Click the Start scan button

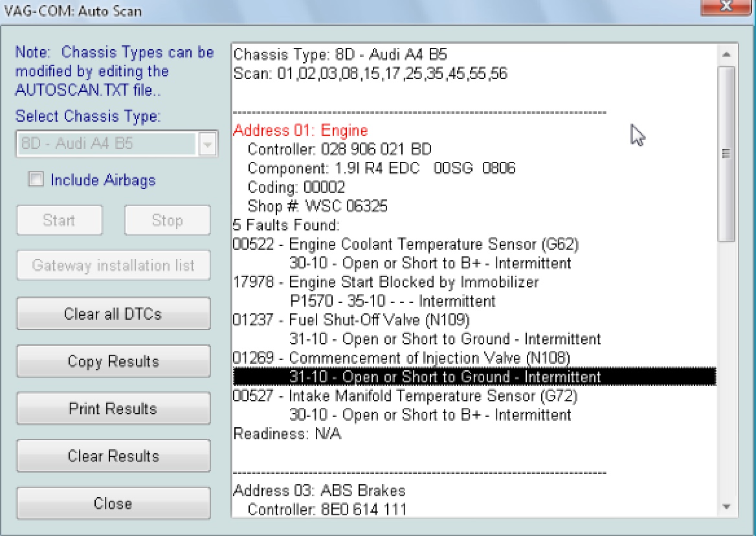(x=59, y=220)
